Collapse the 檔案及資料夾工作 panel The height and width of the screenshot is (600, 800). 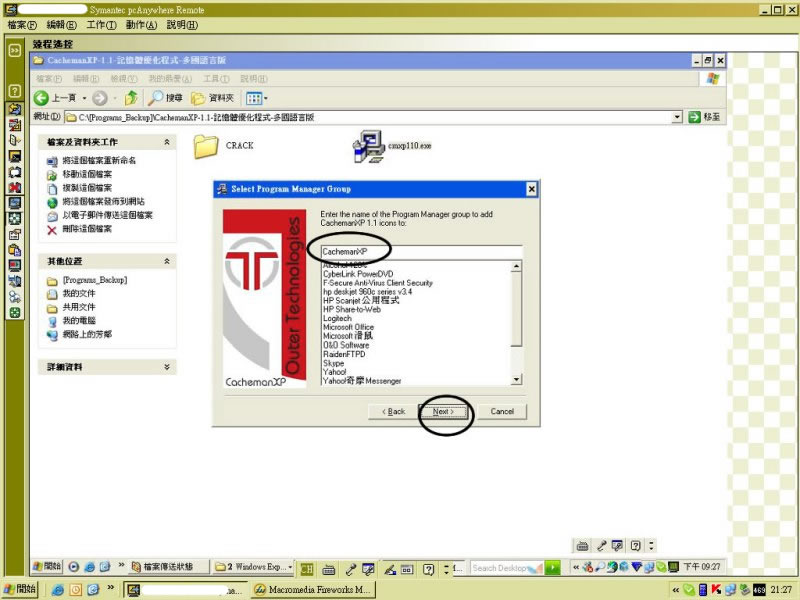[167, 142]
